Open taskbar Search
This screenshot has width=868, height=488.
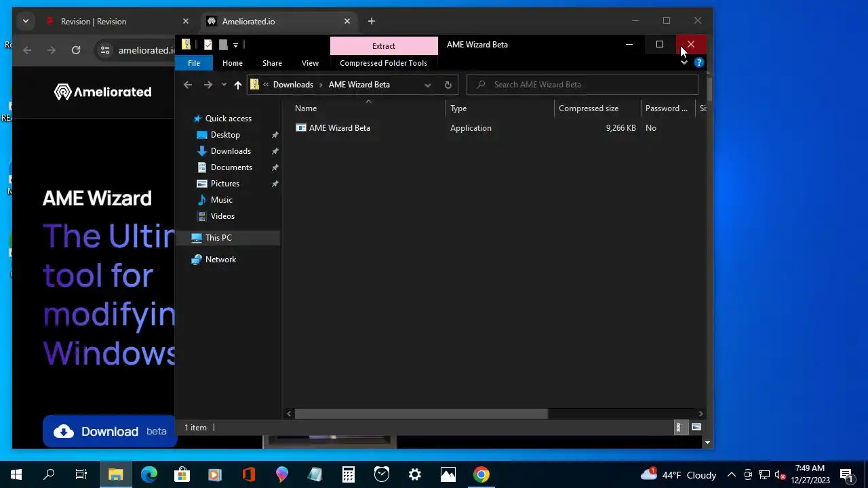[49, 474]
